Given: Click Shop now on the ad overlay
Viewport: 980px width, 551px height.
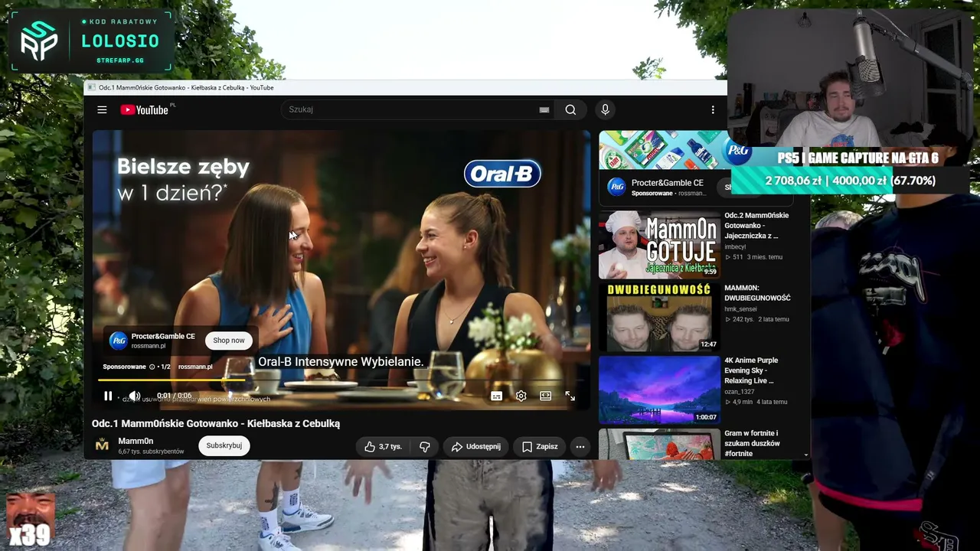Looking at the screenshot, I should click(229, 341).
